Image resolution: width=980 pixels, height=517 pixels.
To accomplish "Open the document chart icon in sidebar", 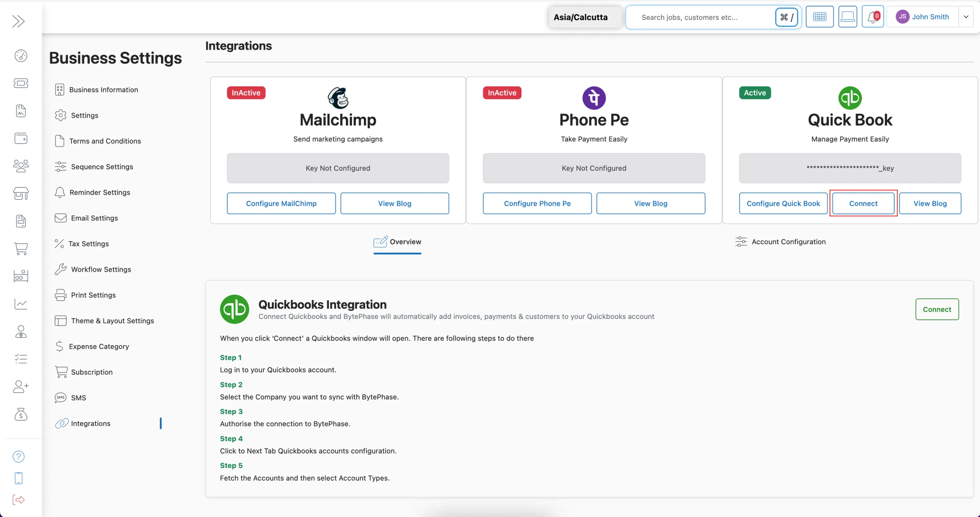I will coord(21,111).
